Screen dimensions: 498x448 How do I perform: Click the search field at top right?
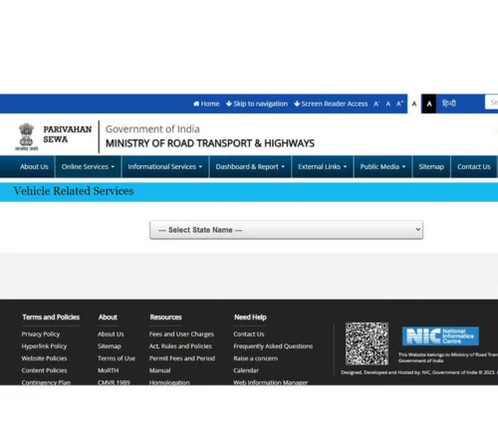tap(492, 103)
